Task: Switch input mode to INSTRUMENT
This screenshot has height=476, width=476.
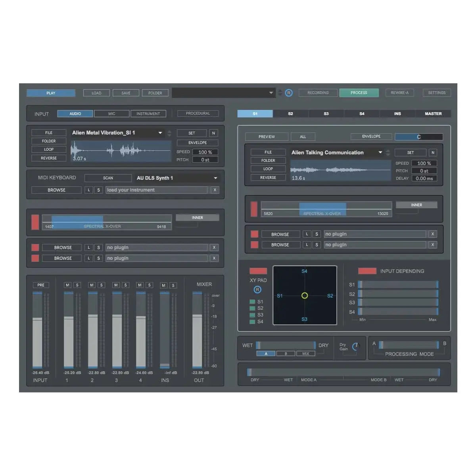Action: [x=148, y=113]
